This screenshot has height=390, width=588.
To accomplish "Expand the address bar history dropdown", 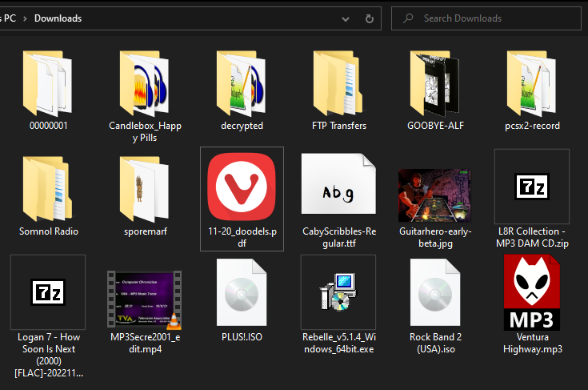I will click(346, 18).
